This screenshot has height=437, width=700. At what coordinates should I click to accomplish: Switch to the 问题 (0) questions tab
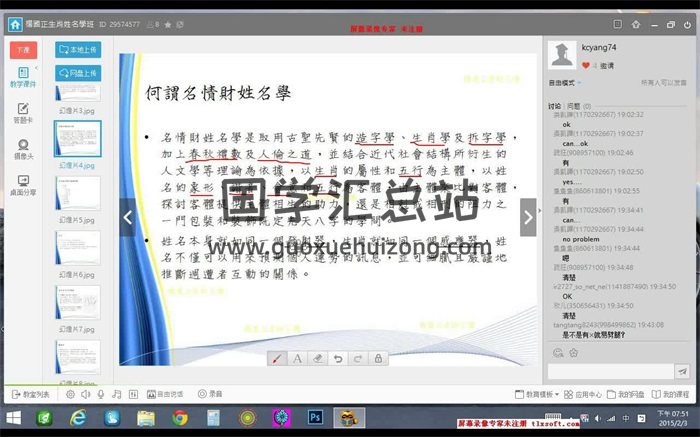(x=579, y=106)
